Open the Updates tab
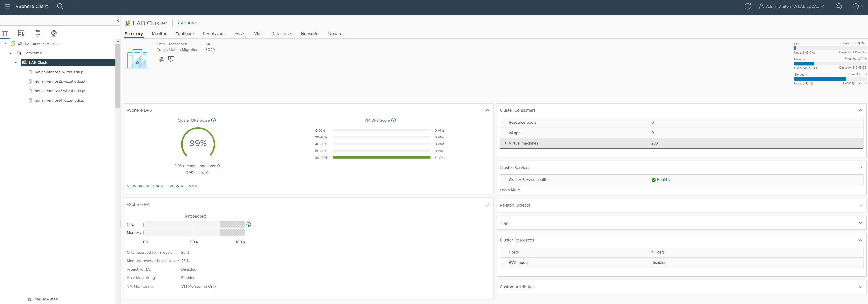 [x=336, y=34]
